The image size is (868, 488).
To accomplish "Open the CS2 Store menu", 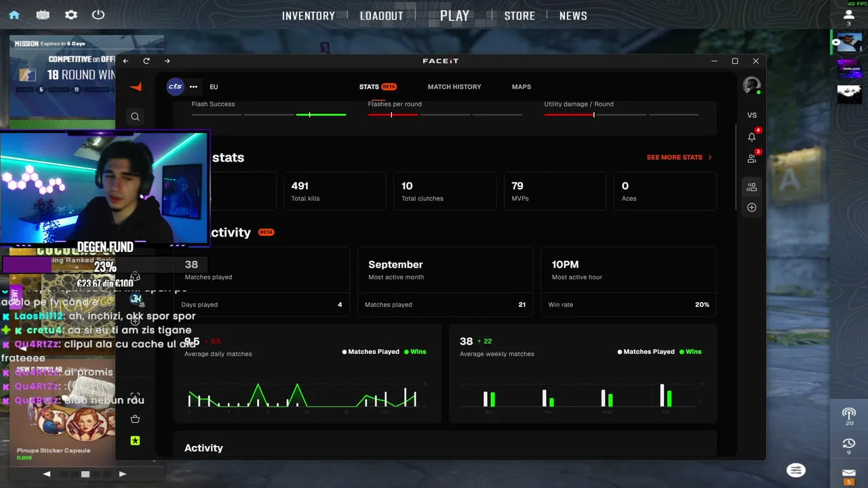I will 519,16.
